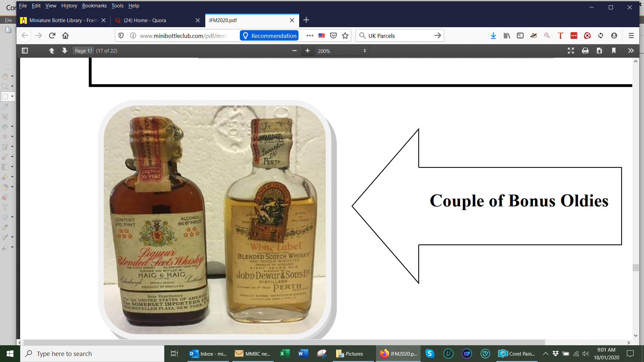
Task: Zoom out the PDF
Action: (294, 51)
